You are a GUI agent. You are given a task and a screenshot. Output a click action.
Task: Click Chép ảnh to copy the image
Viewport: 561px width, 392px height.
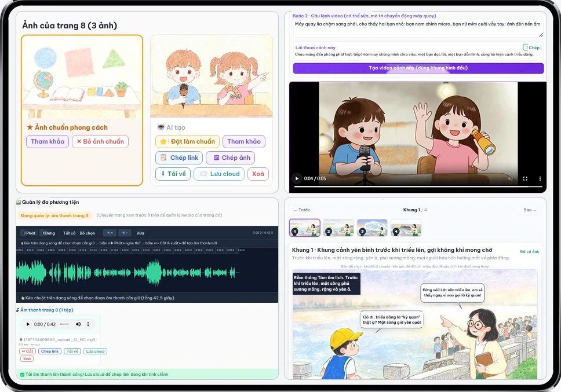click(231, 157)
